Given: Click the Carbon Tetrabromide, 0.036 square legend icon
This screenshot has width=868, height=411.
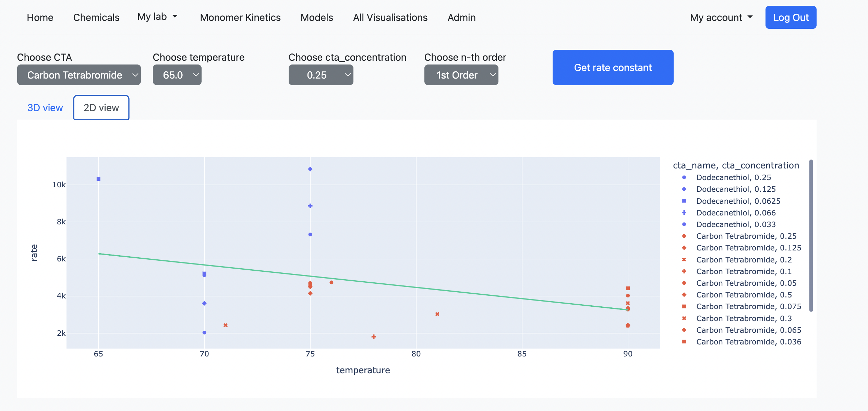Looking at the screenshot, I should pyautogui.click(x=684, y=342).
